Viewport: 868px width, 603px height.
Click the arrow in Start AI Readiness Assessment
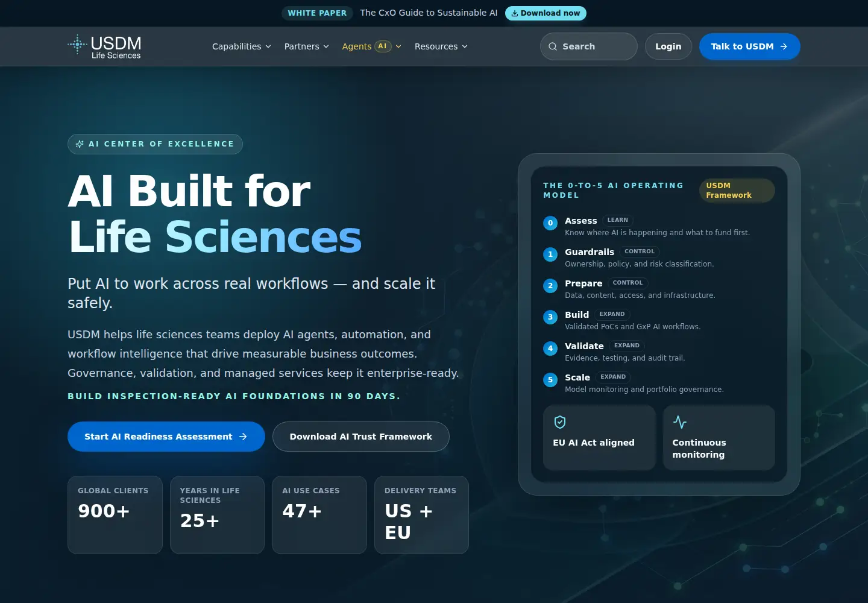[243, 437]
